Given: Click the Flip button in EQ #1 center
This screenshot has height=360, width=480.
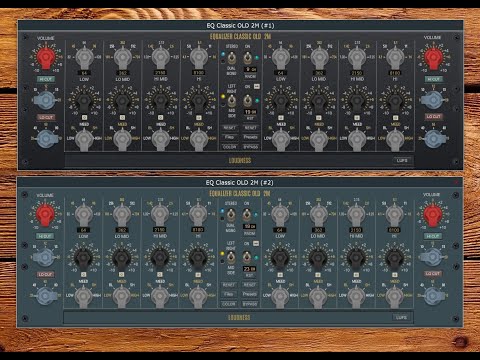Looking at the screenshot, I should (x=229, y=137).
